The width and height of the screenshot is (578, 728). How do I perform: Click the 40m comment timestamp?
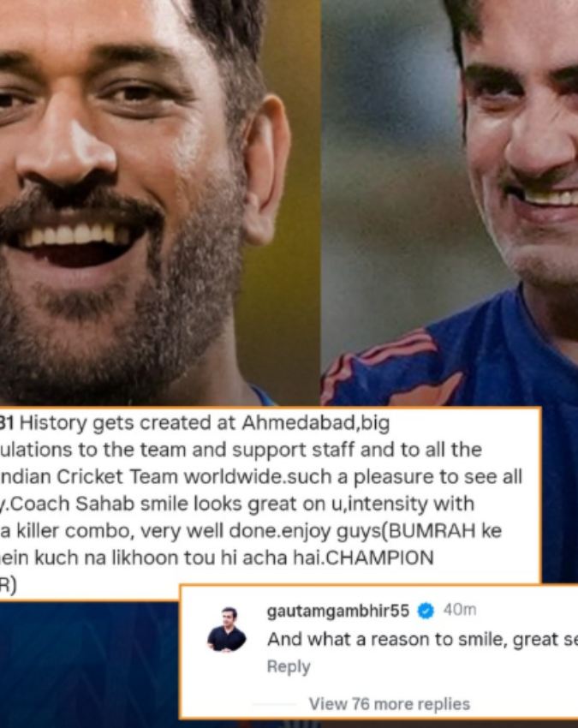point(459,610)
